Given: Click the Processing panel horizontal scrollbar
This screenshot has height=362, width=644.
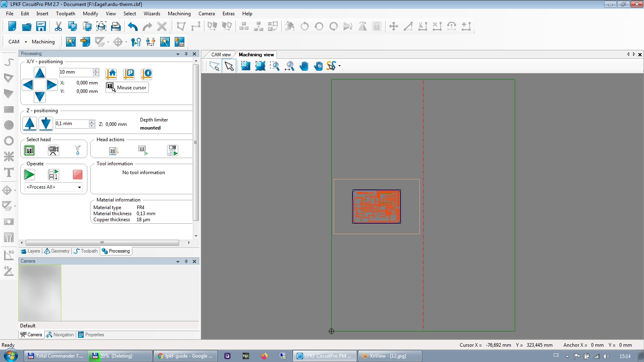Looking at the screenshot, I should (103, 243).
